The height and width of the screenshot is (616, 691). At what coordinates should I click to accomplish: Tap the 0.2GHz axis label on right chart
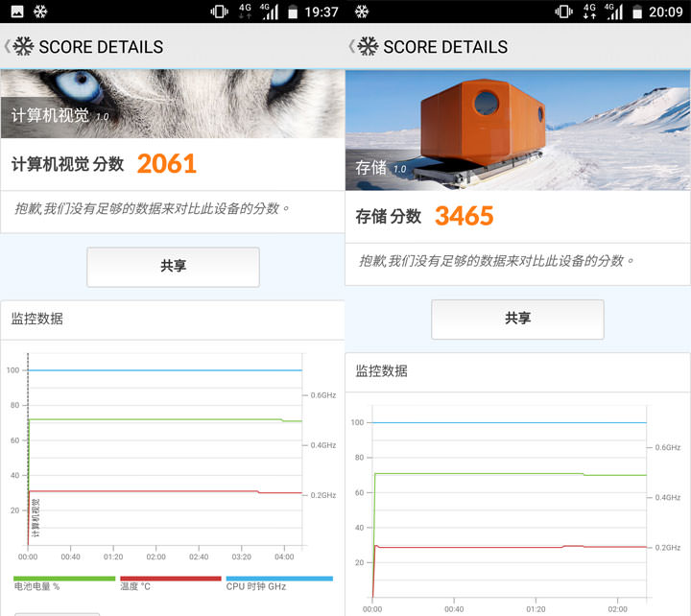click(668, 548)
